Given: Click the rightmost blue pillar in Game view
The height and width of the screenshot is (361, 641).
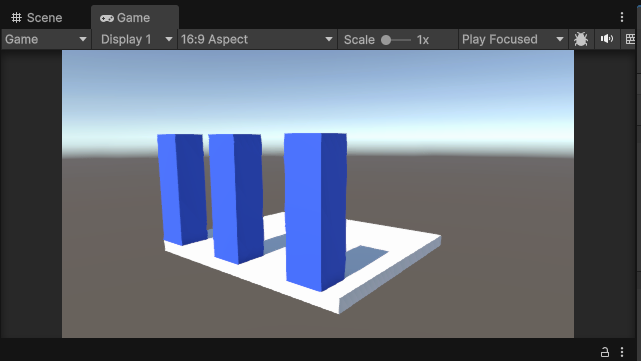Looking at the screenshot, I should click(x=315, y=211).
